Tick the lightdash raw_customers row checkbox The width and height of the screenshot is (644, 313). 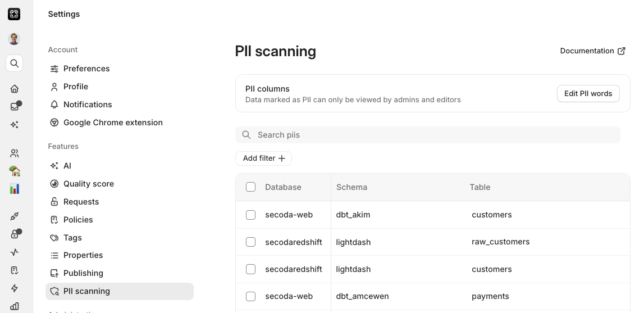(x=251, y=242)
